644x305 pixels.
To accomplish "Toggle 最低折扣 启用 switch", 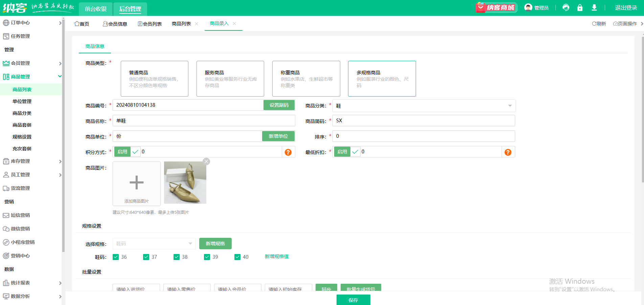I will (x=347, y=152).
